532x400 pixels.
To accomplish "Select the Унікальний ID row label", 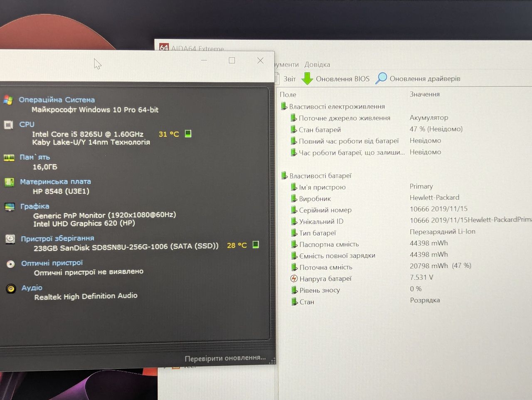I will tap(321, 221).
